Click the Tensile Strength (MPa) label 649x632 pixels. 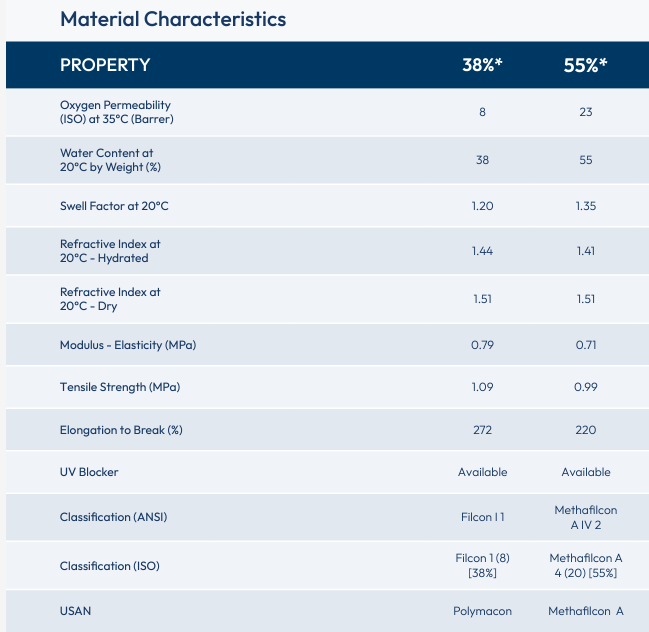(120, 387)
